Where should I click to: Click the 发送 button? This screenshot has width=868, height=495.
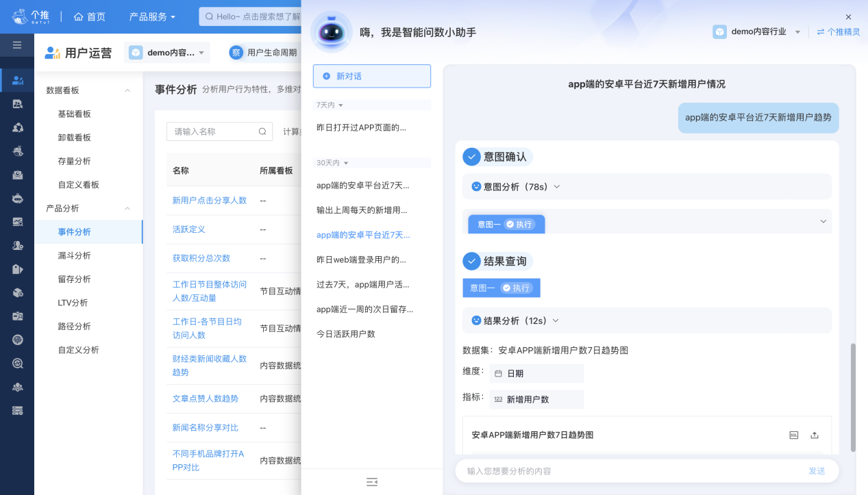click(817, 471)
